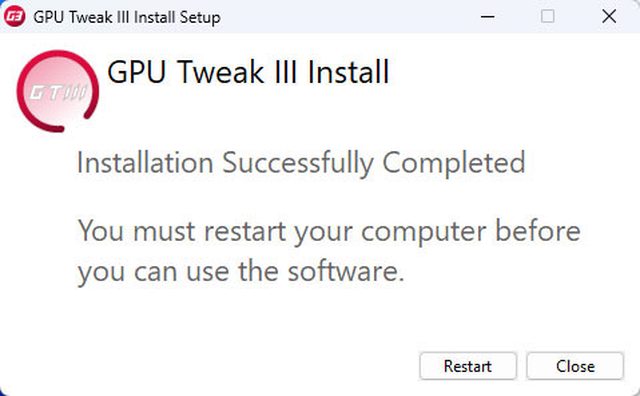The image size is (640, 396).
Task: Click the word 'software' in the notice
Action: click(x=342, y=271)
